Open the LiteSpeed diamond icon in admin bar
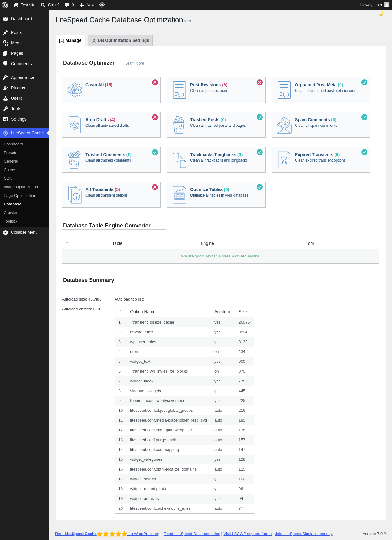Viewport: 392px width, 540px height. (102, 5)
